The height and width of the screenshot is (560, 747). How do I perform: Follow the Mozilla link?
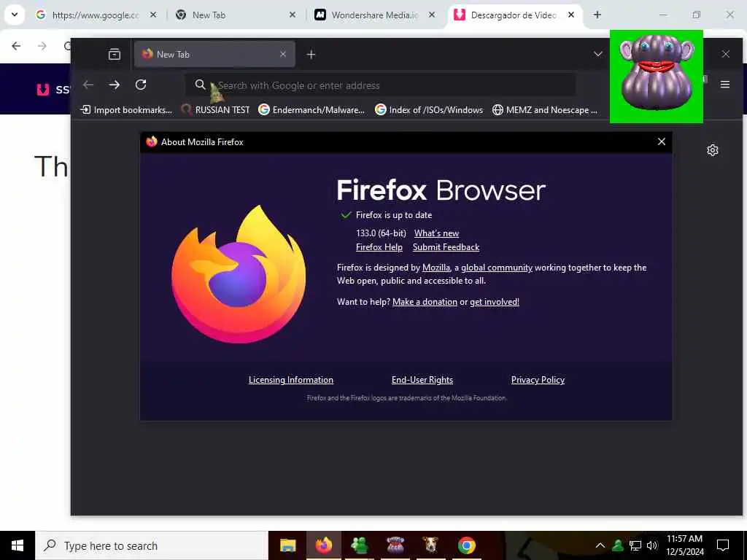436,268
